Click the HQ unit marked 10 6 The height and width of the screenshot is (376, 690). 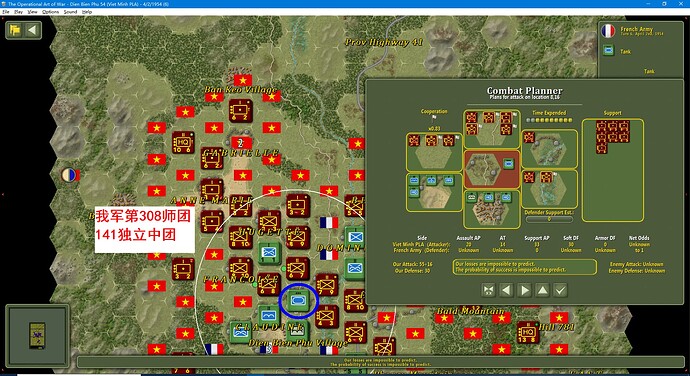(183, 143)
